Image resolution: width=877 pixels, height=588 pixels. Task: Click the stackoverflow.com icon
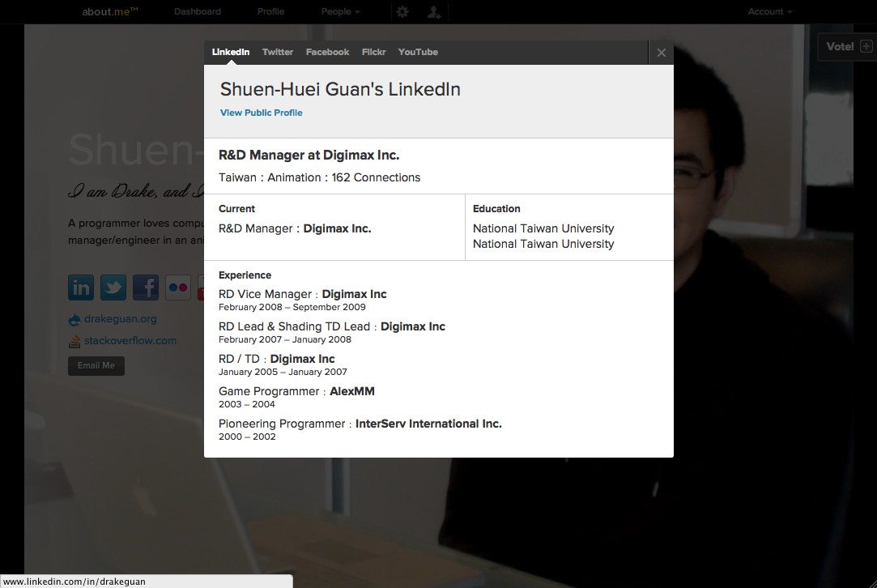pos(75,341)
